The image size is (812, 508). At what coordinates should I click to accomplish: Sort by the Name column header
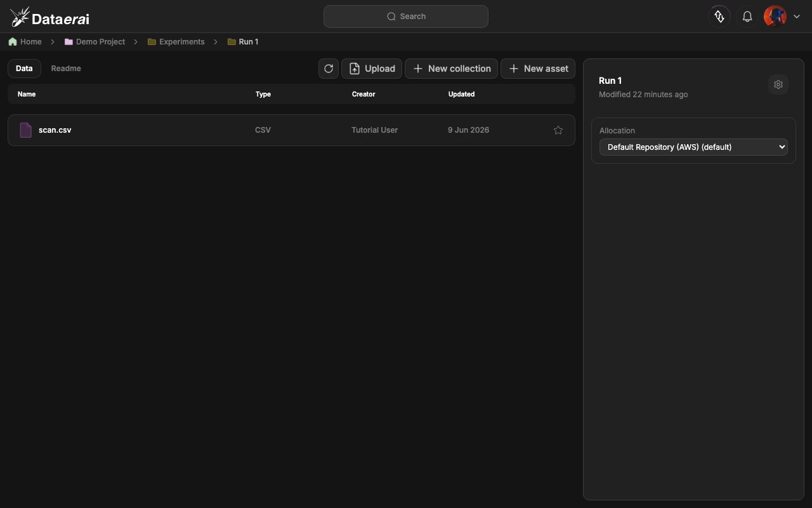(x=27, y=94)
